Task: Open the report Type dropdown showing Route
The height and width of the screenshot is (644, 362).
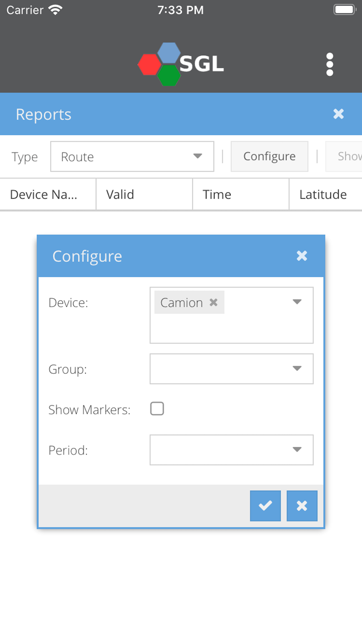Action: click(132, 156)
